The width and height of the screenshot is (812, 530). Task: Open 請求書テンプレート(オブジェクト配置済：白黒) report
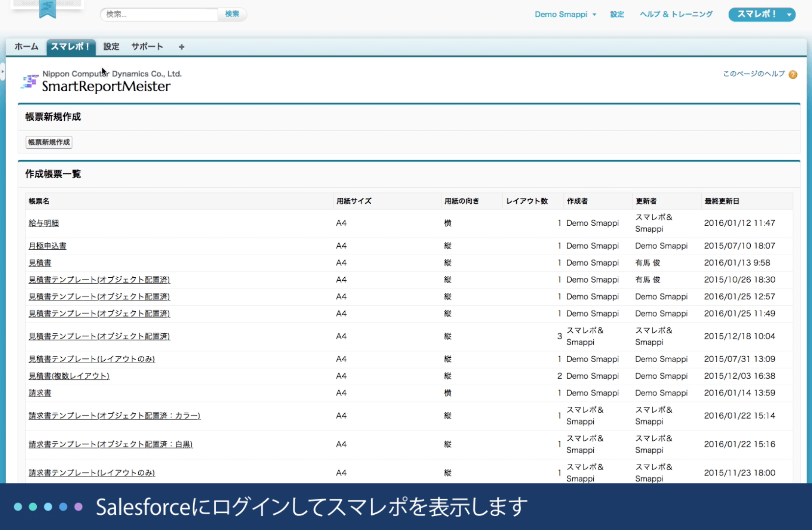110,444
